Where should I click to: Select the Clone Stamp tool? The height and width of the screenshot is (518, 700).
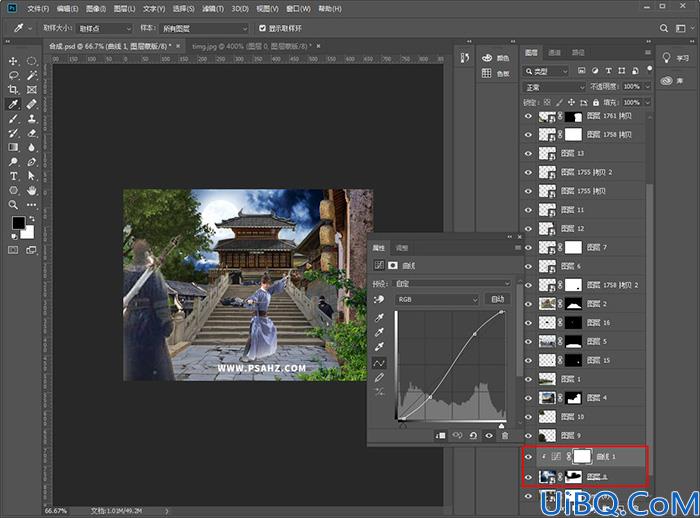pos(31,119)
